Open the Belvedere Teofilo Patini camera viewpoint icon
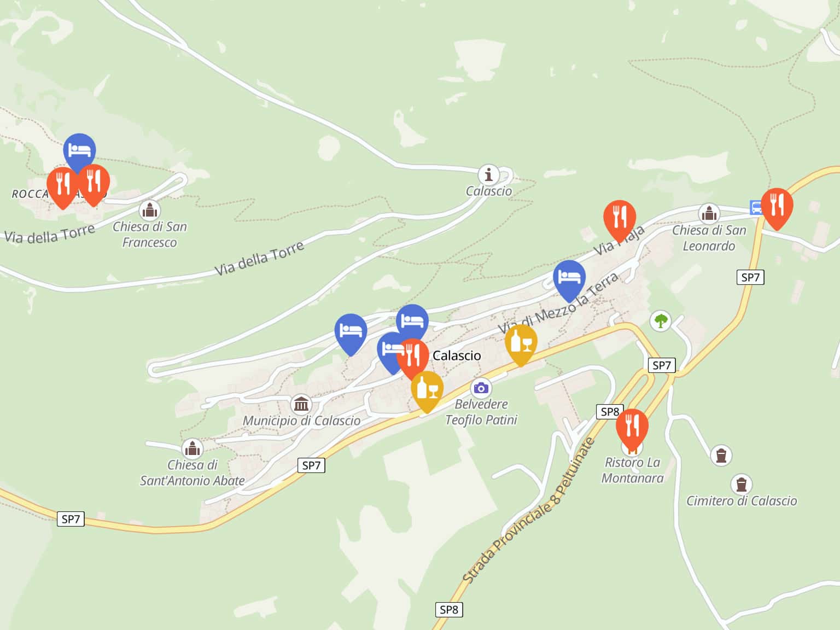The width and height of the screenshot is (840, 630). (481, 388)
